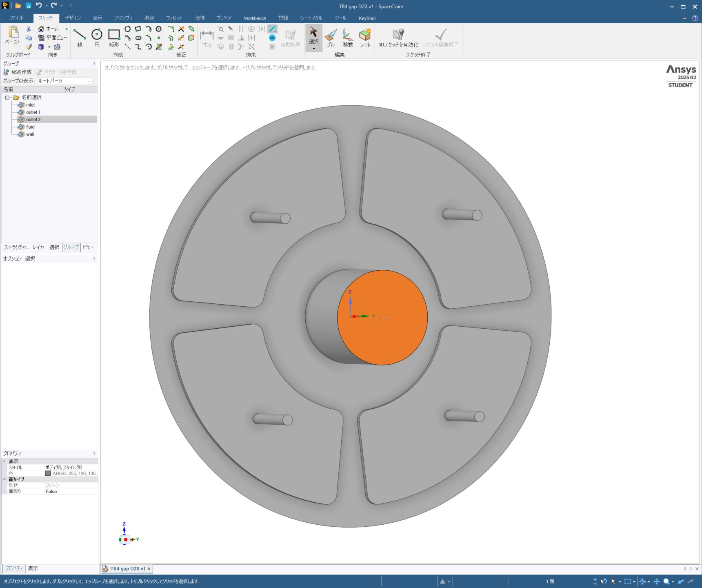Open the Design (デザイン) ribbon tab

click(73, 18)
